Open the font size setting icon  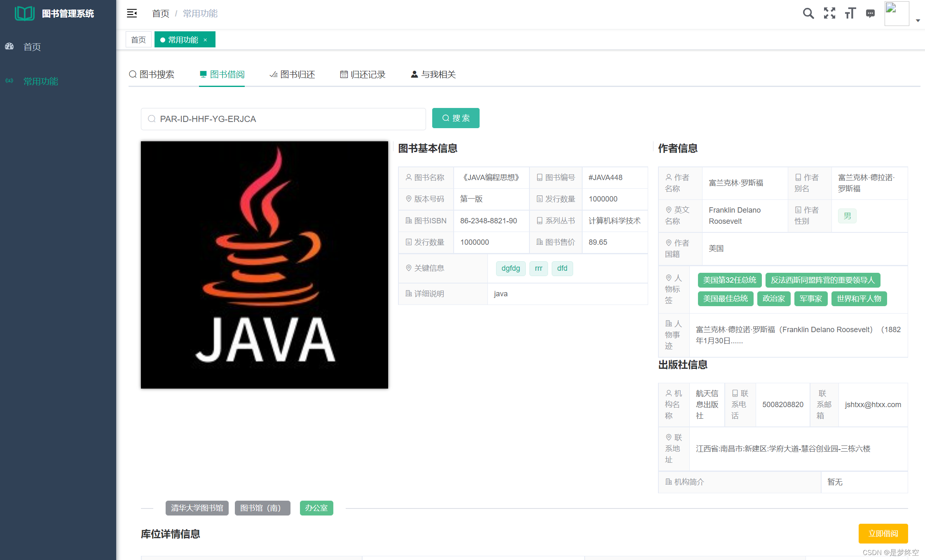[850, 14]
